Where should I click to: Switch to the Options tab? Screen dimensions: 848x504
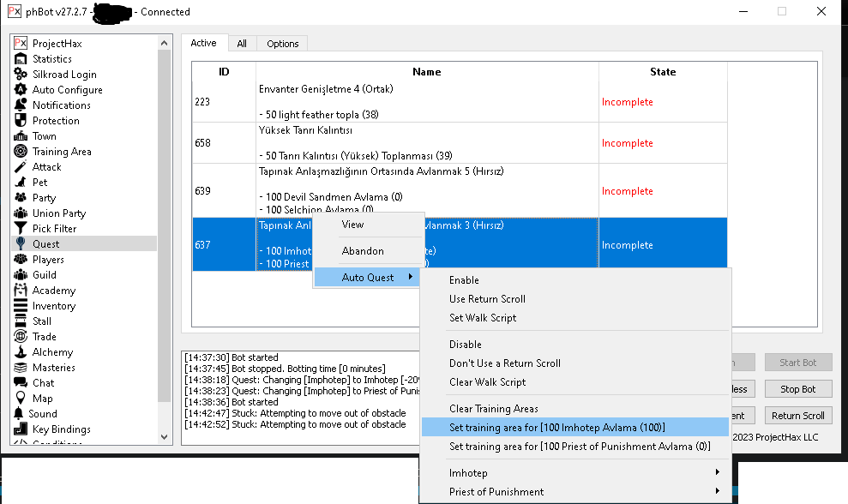(282, 44)
